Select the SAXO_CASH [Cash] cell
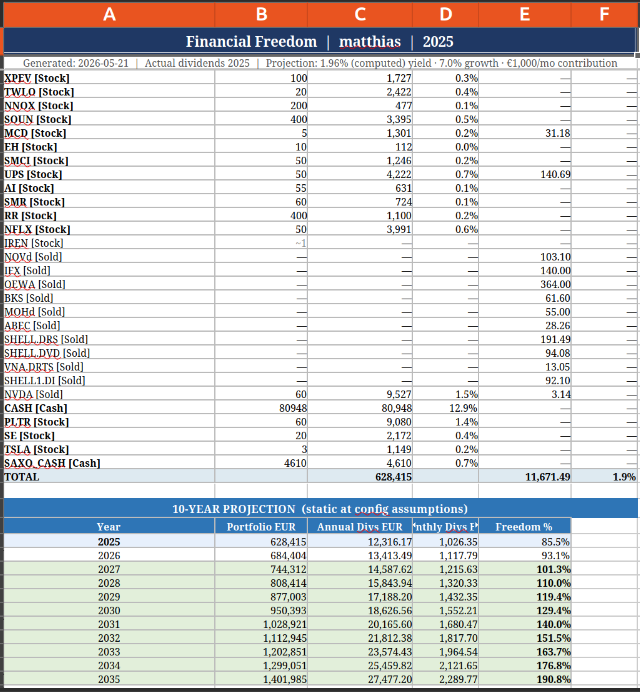Image resolution: width=640 pixels, height=692 pixels. (109, 463)
